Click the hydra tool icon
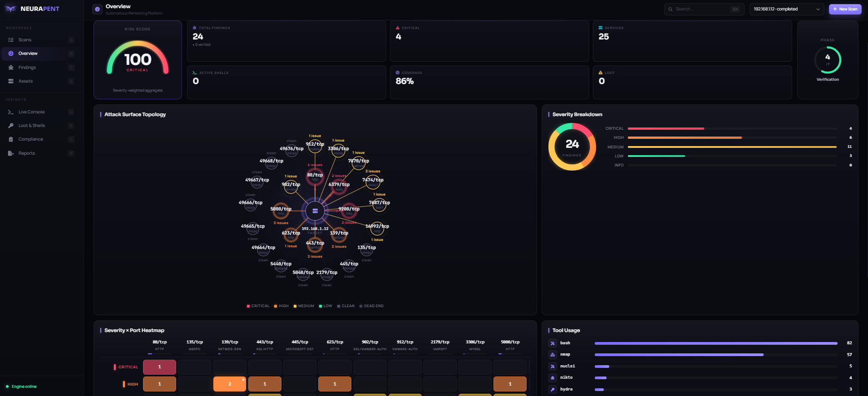This screenshot has width=868, height=396. coord(552,390)
